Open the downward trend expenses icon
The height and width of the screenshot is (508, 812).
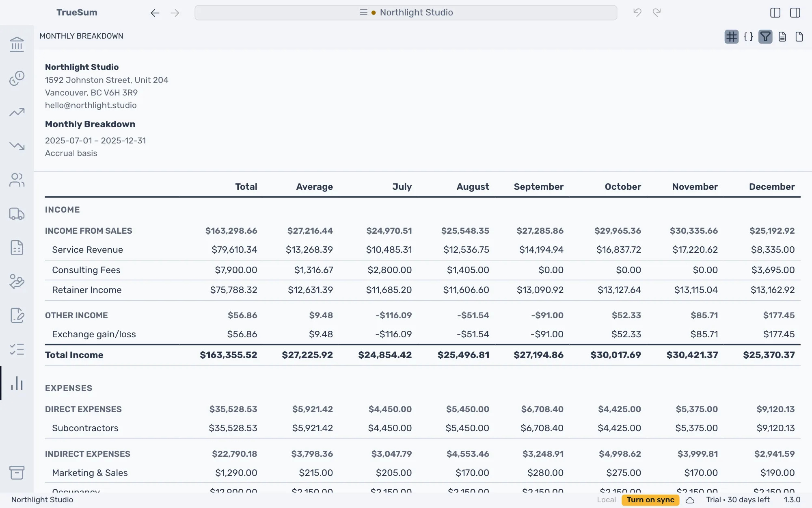[x=17, y=146]
